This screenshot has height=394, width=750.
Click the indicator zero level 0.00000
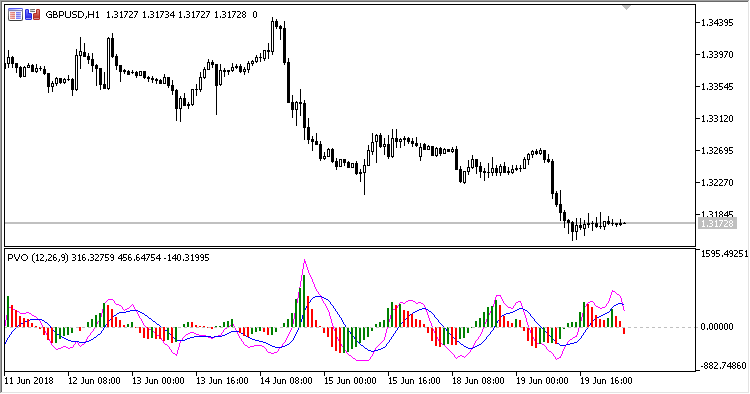(717, 327)
